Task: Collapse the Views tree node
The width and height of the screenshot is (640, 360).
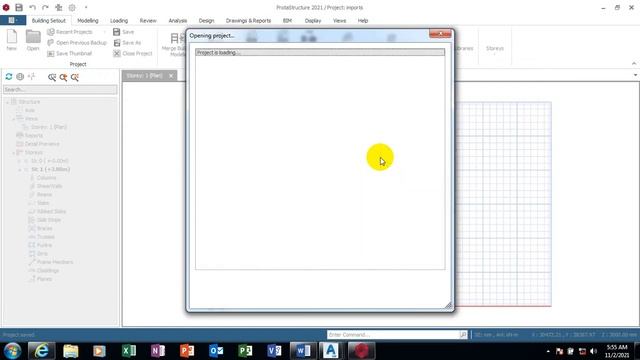Action: [13, 119]
